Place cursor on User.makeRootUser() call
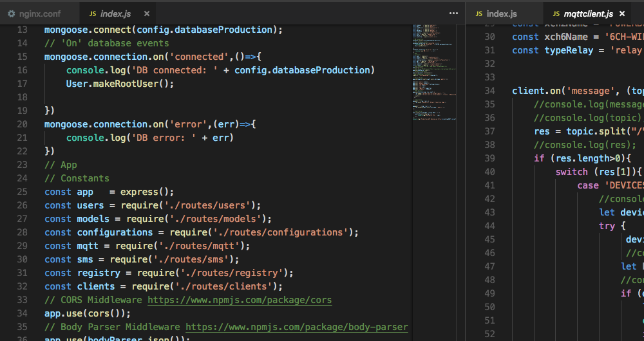The width and height of the screenshot is (644, 341). coord(120,84)
